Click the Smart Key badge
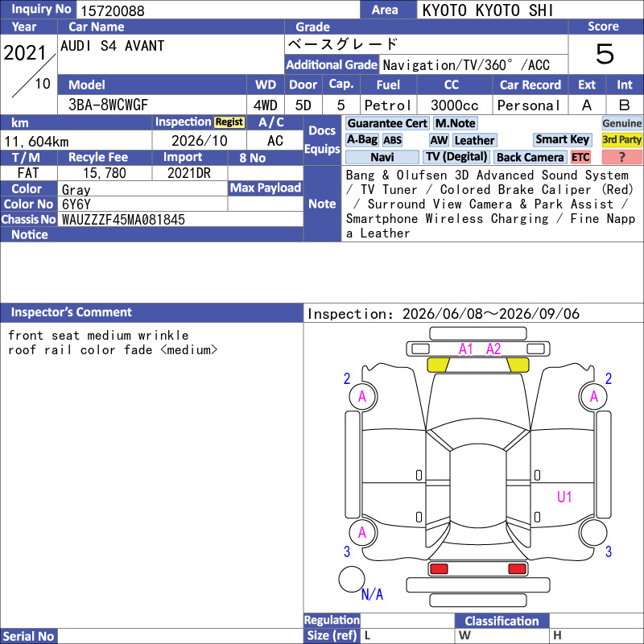The image size is (644, 644). point(562,139)
